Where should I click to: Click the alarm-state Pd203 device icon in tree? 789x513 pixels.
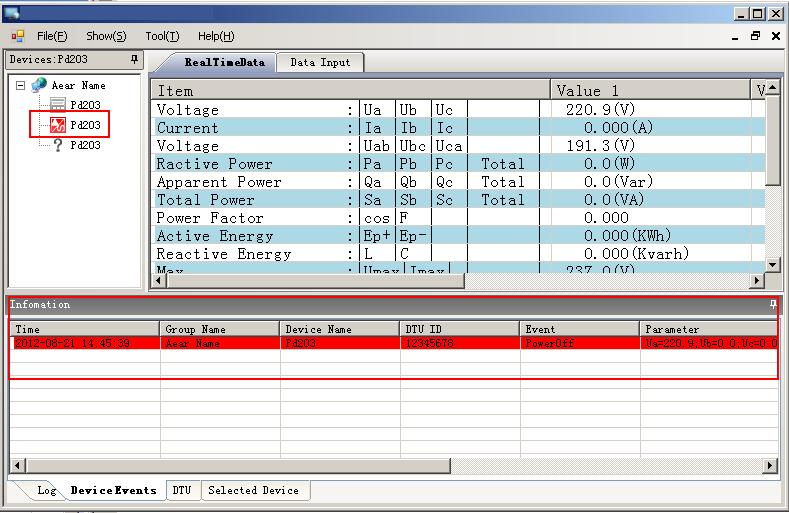58,125
